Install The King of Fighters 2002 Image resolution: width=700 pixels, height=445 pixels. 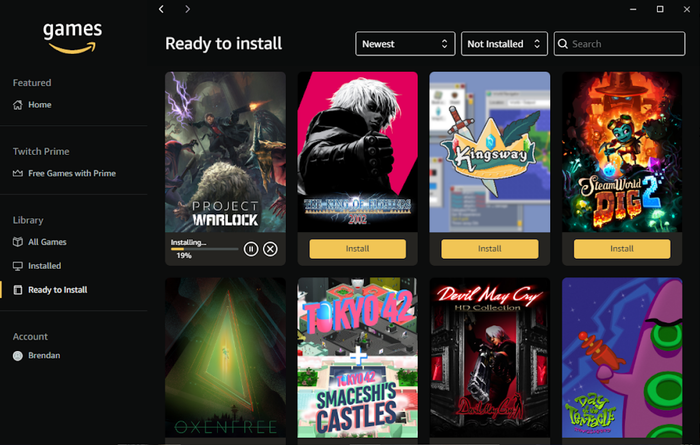pyautogui.click(x=358, y=249)
